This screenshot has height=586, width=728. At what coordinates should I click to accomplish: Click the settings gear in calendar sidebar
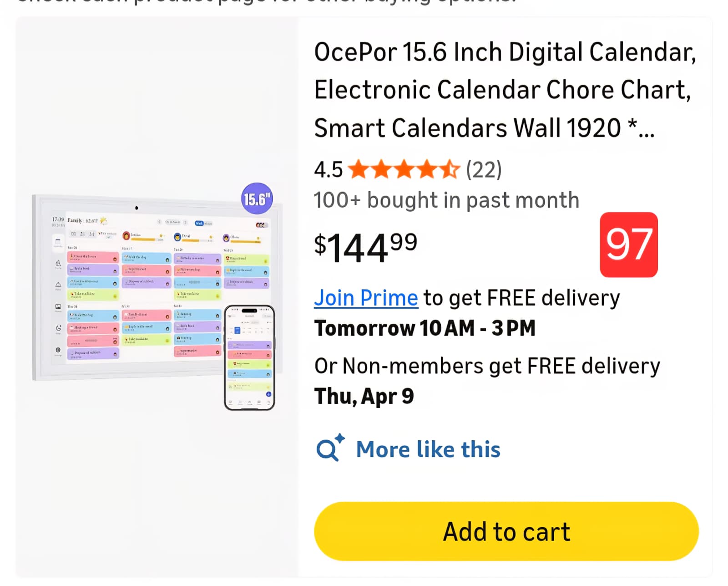point(58,350)
